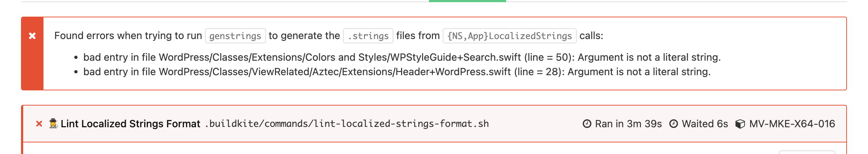The image size is (868, 154).
Task: Open the Lint Localized Strings Format job header
Action: 435,124
